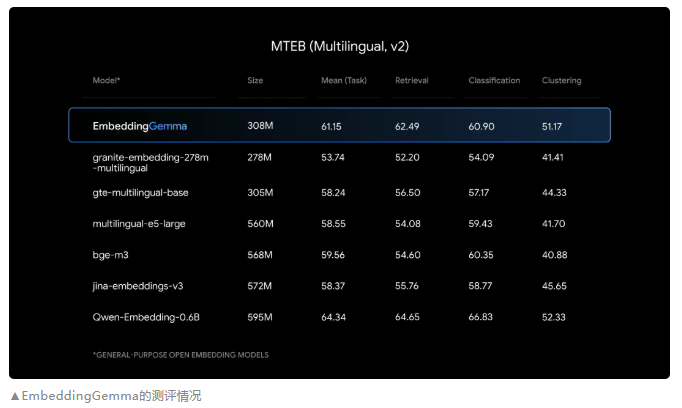Select jina-embeddings-v3 model name
Screen dimensions: 682x408
click(x=137, y=286)
